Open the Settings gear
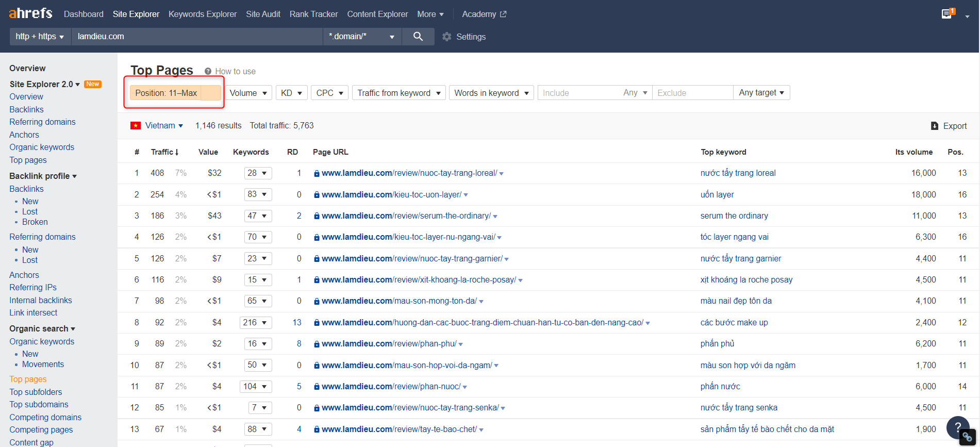Screen dimensions: 980x447 [447, 37]
